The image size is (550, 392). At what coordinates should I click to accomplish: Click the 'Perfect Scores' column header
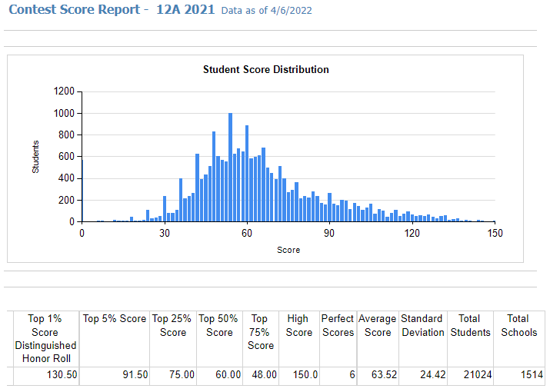click(338, 325)
